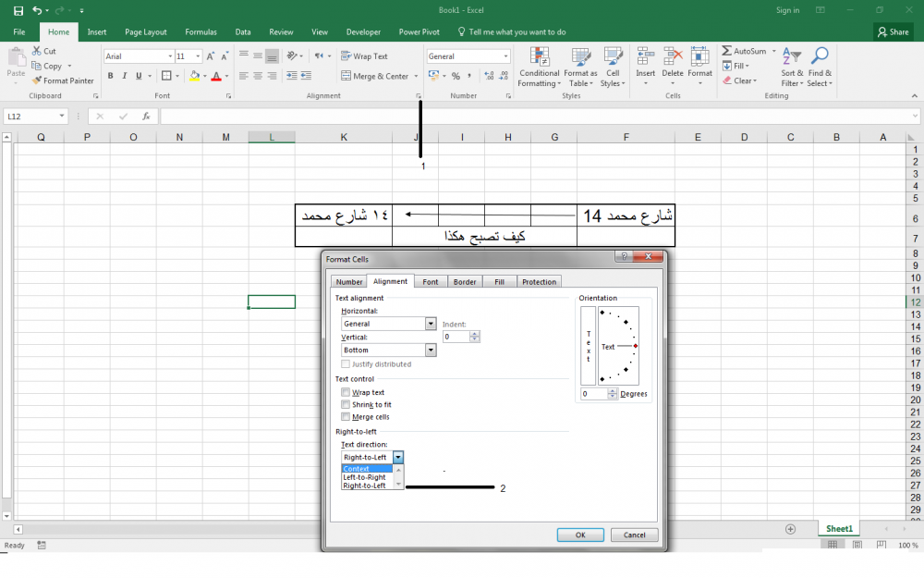
Task: Click the Decrease Decimal icon
Action: pyautogui.click(x=504, y=76)
